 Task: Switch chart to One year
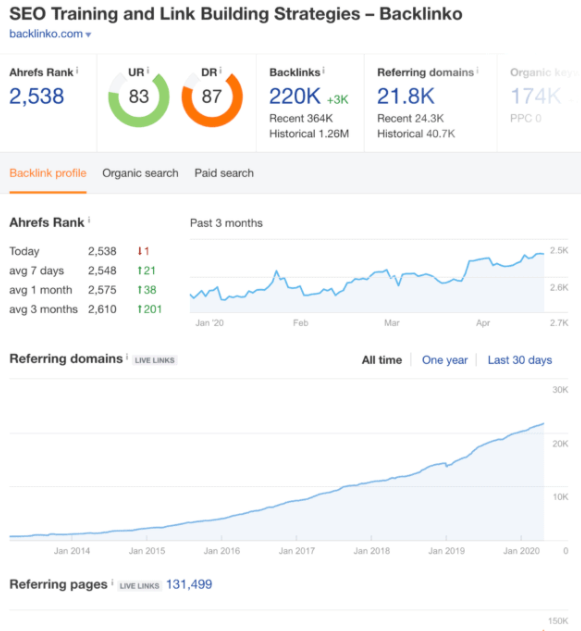[445, 360]
